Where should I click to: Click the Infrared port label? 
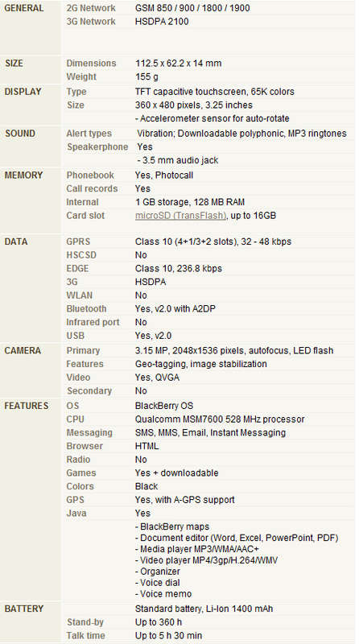click(x=93, y=322)
